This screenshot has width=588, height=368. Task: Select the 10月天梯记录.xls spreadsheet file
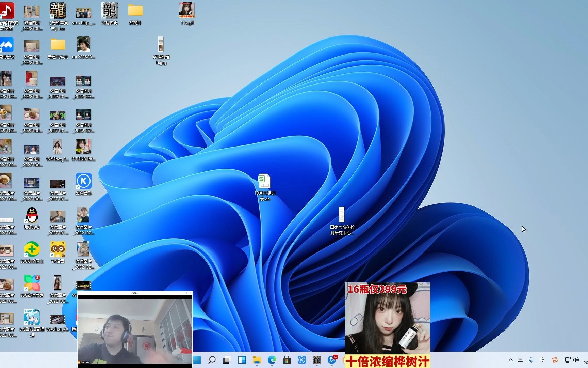[265, 187]
